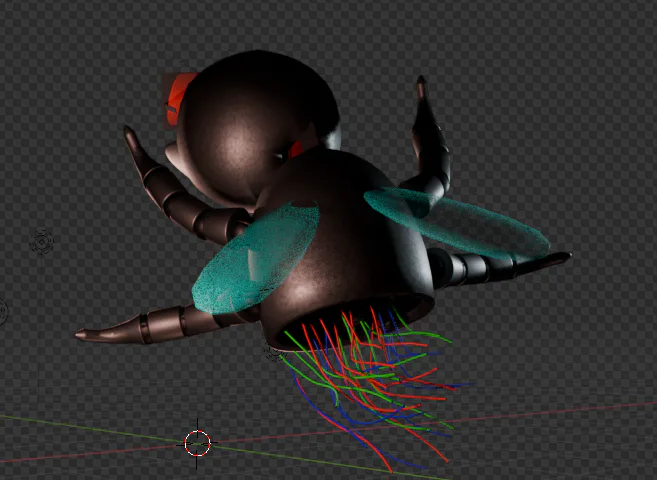Select the large teal wing in front
The image size is (657, 480).
256,258
